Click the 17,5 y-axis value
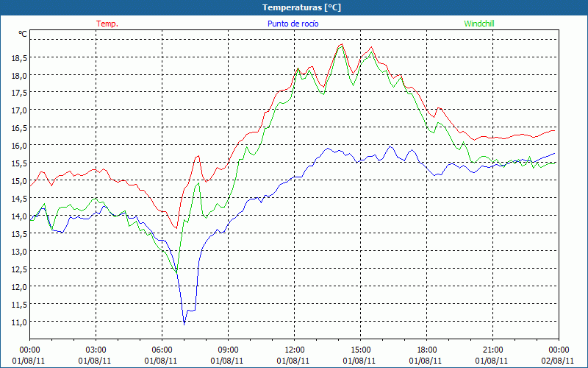Image resolution: width=588 pixels, height=368 pixels. tap(19, 93)
